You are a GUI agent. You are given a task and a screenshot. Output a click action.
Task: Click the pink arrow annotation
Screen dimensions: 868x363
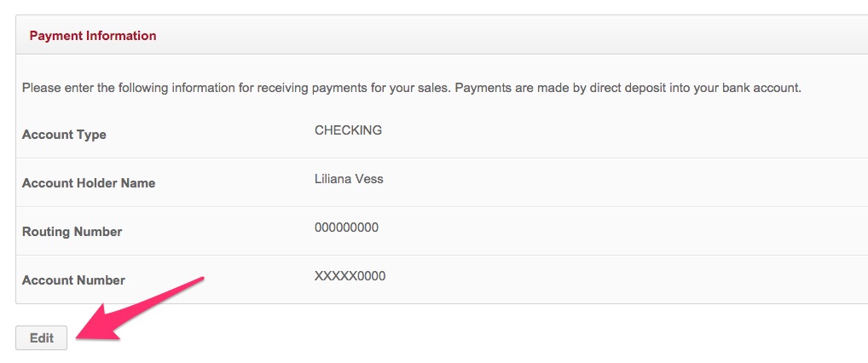[x=140, y=308]
